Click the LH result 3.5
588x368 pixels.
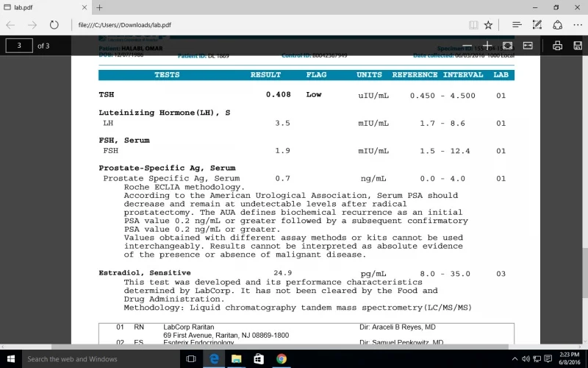282,123
